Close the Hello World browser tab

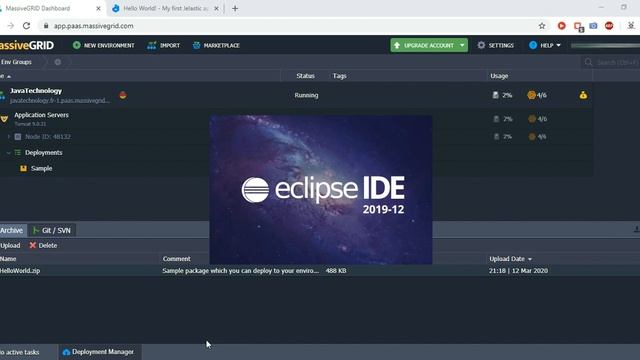coord(216,8)
